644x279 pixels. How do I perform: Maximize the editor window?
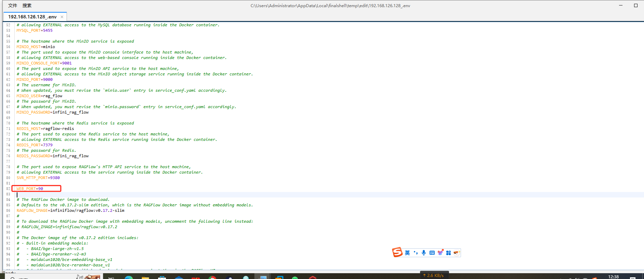point(636,5)
